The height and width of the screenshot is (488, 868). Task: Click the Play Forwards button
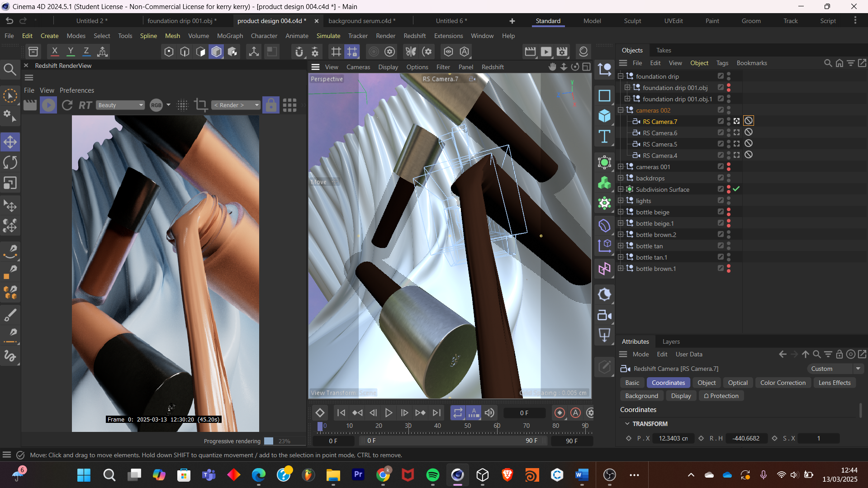click(389, 412)
